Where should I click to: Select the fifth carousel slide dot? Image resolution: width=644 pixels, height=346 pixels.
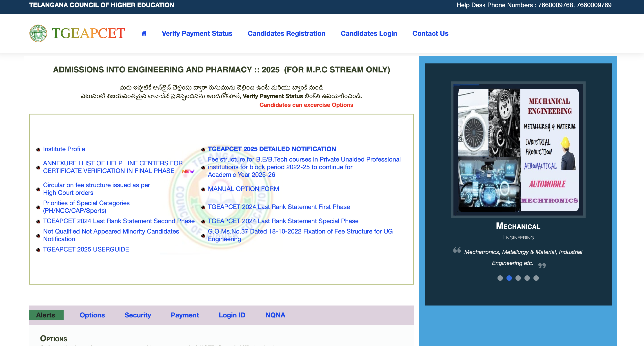click(536, 278)
